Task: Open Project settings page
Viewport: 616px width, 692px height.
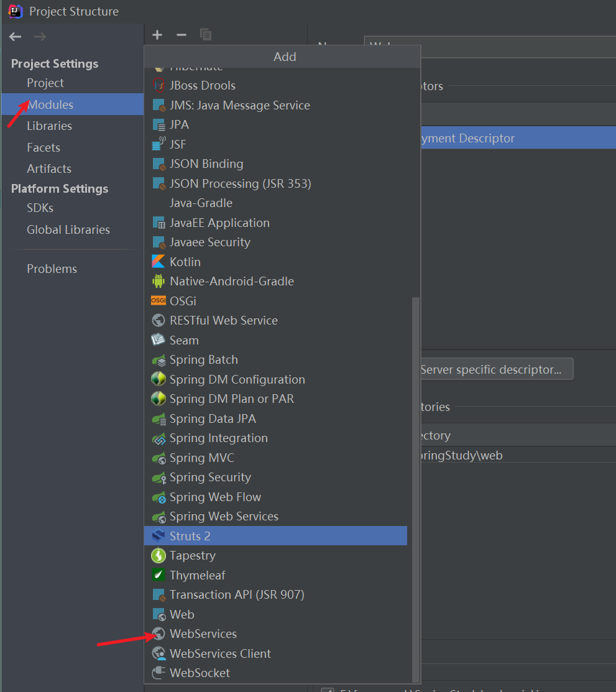Action: [45, 83]
